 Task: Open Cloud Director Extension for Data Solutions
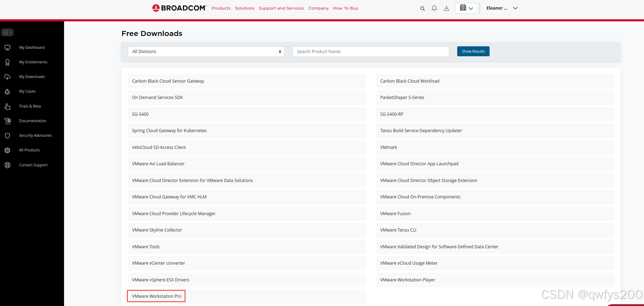pos(247,181)
